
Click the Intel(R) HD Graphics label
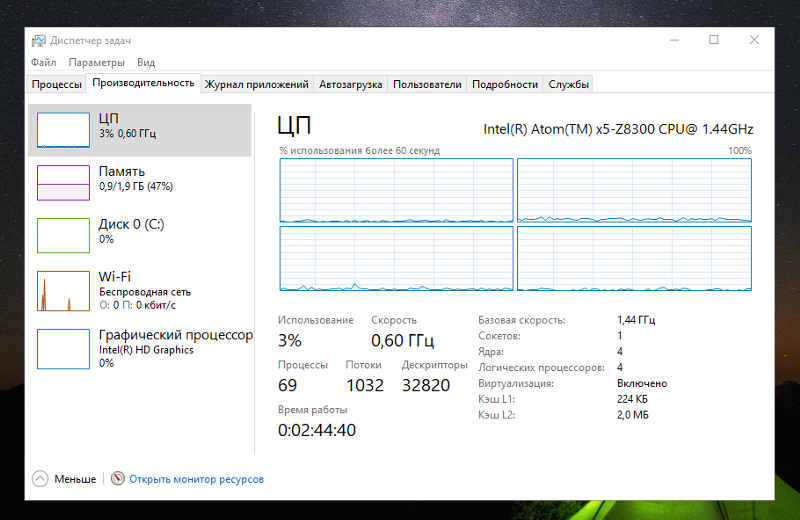tap(146, 350)
